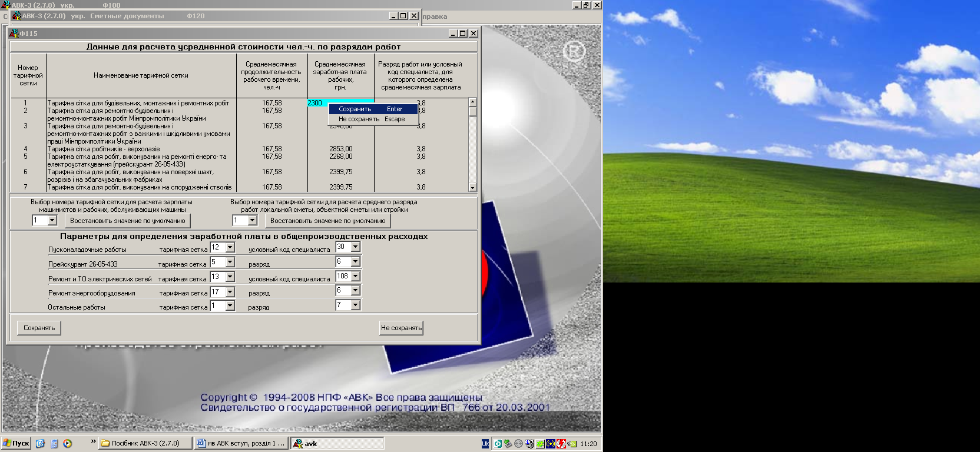Click the Ф120 window title icon

tap(16, 16)
